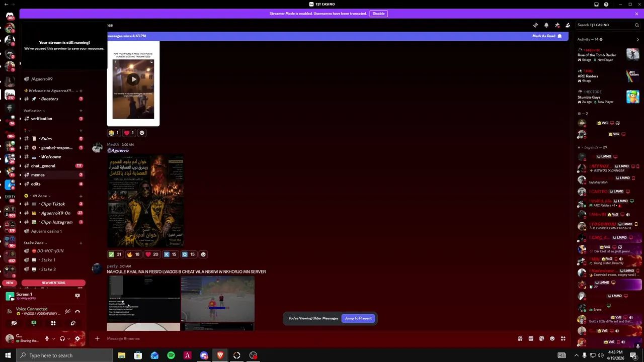Collapse the Verfication category
The image size is (644, 362).
coord(34,111)
